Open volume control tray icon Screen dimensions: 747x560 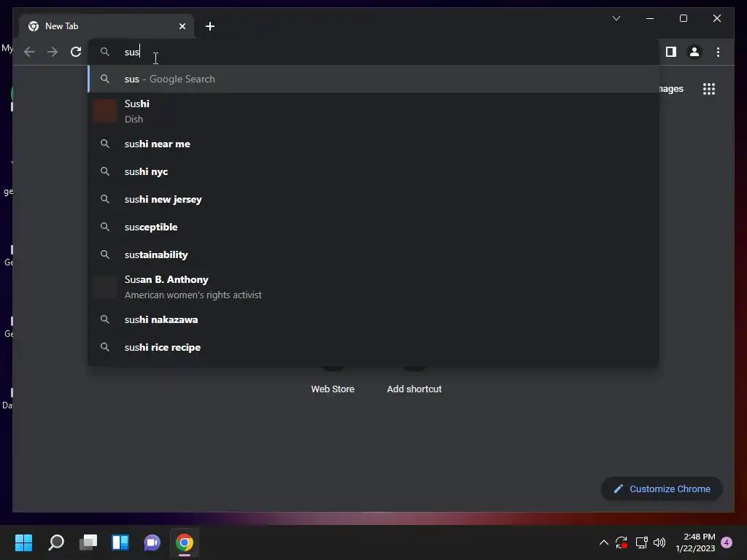point(659,542)
